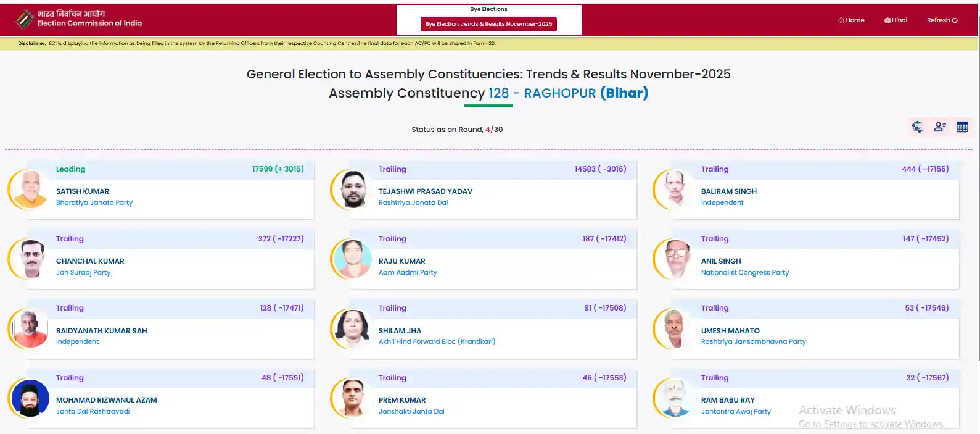Click the Rashtriya Janata Dal party name
This screenshot has height=434, width=980.
pos(413,202)
